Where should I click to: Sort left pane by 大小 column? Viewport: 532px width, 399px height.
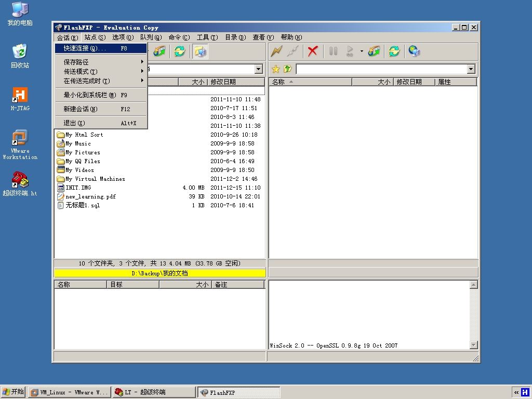193,82
